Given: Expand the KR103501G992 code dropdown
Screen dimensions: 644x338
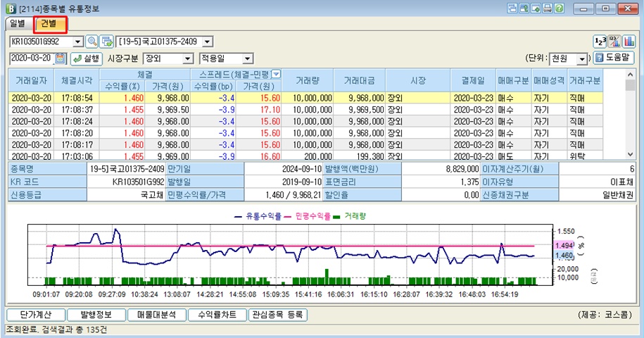Looking at the screenshot, I should [78, 42].
